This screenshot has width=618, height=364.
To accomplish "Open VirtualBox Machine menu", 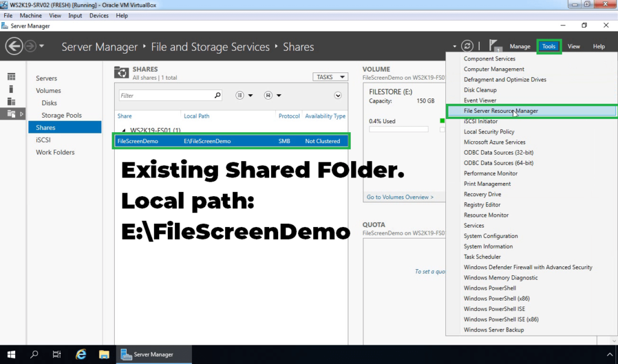I will pyautogui.click(x=31, y=15).
